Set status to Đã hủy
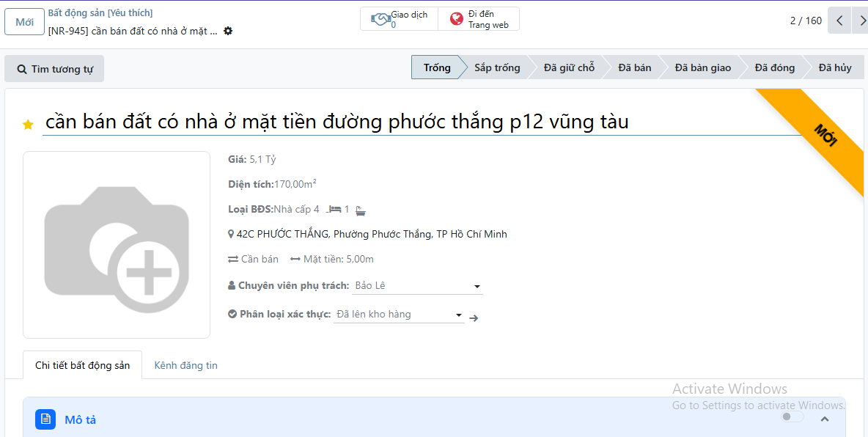Screen dimensions: 868x437 835,67
